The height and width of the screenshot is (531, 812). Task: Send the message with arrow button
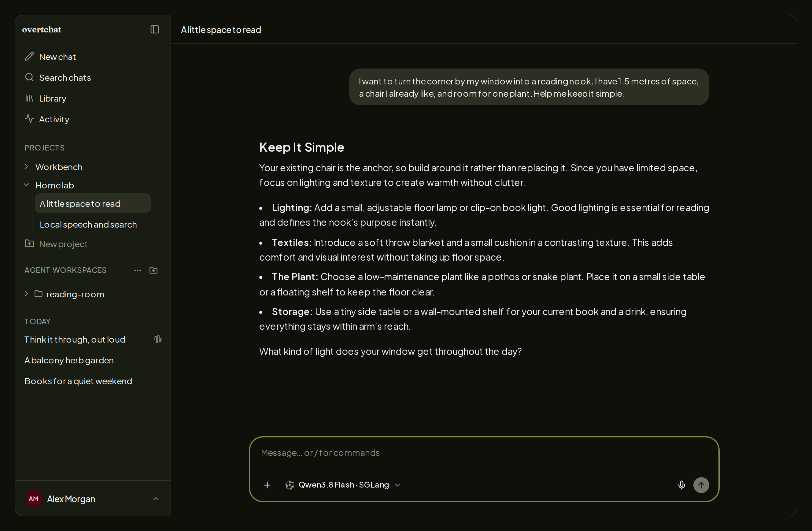701,485
